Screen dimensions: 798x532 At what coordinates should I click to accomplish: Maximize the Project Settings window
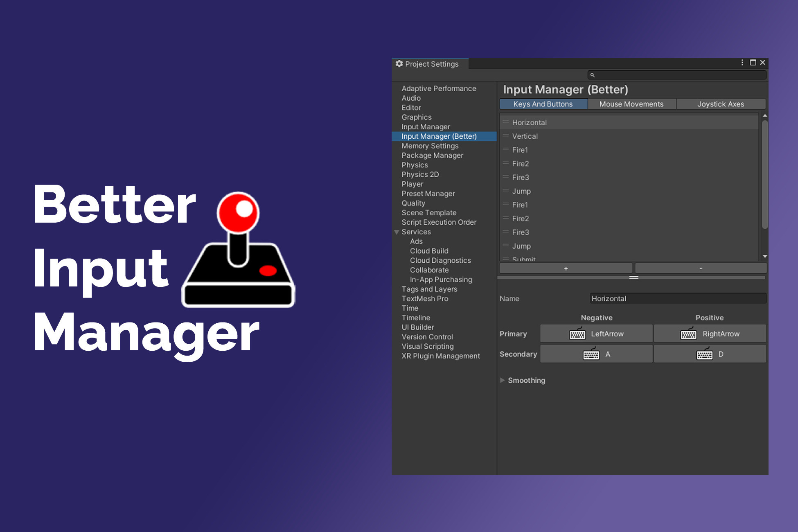coord(753,63)
